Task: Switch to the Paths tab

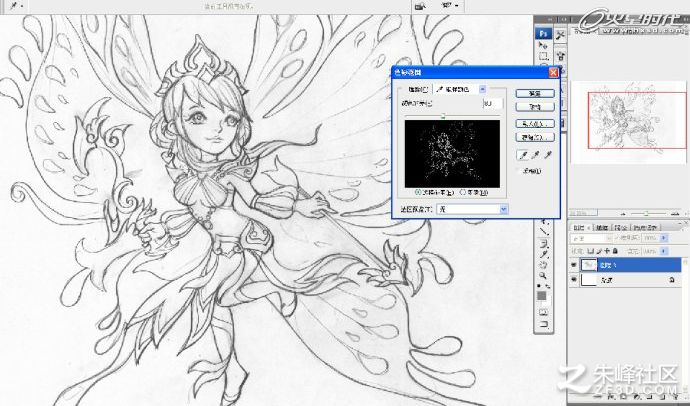Action: tap(621, 228)
